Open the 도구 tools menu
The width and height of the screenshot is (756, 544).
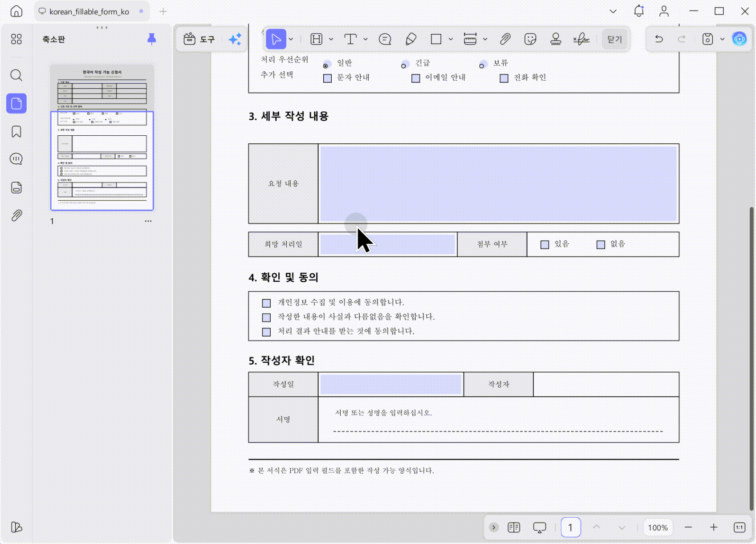(x=199, y=39)
